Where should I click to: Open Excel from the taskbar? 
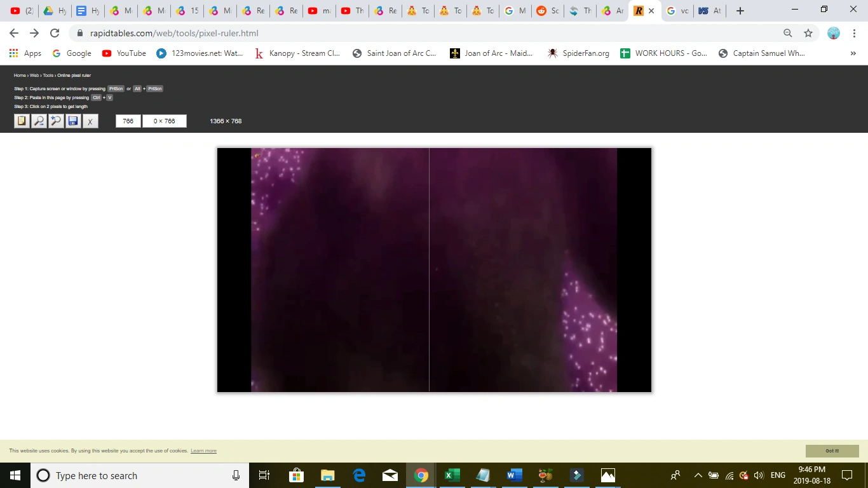click(452, 475)
